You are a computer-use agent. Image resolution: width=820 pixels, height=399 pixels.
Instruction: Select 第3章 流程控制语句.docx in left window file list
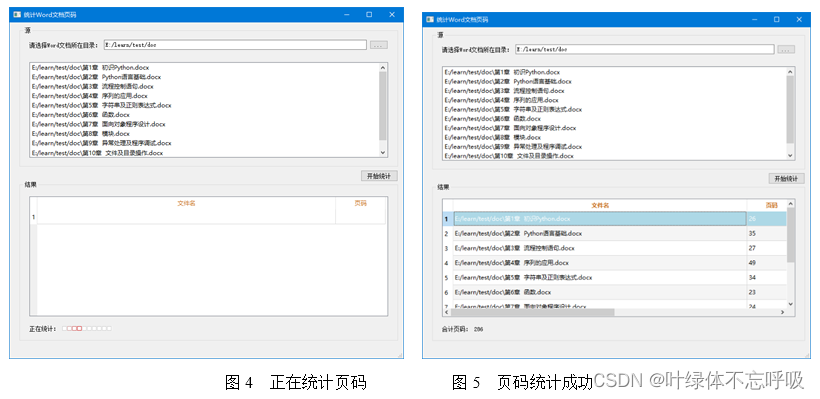point(93,86)
